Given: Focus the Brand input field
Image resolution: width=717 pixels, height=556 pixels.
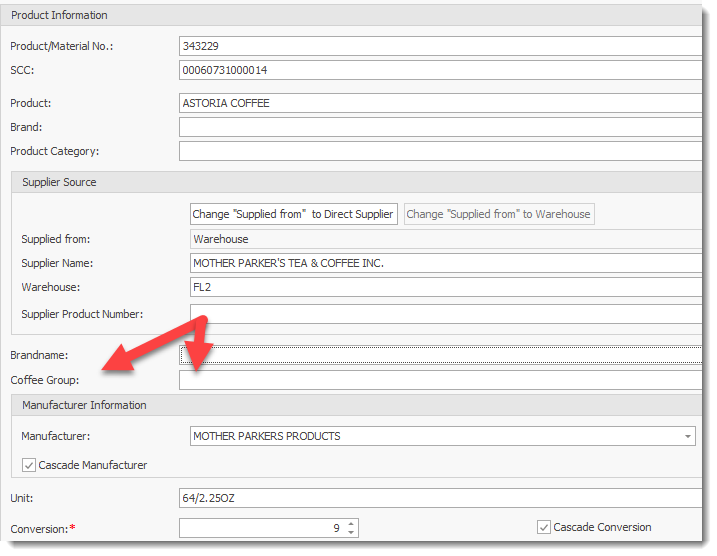Looking at the screenshot, I should point(440,127).
